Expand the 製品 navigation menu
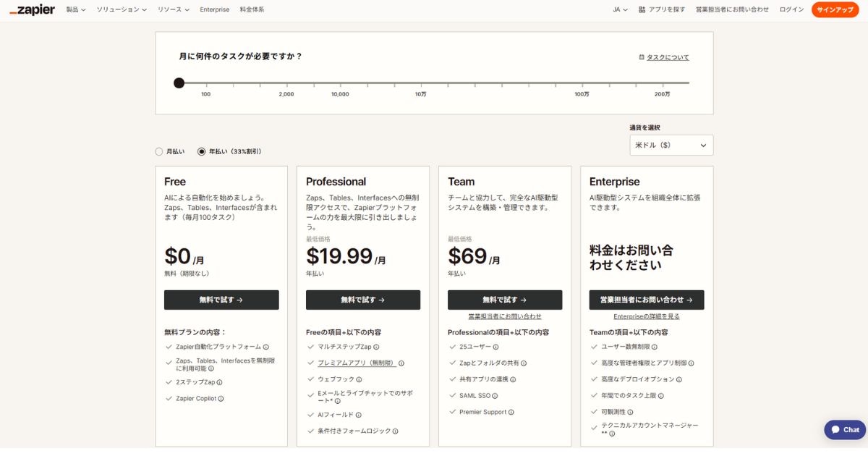Image resolution: width=868 pixels, height=456 pixels. [75, 9]
